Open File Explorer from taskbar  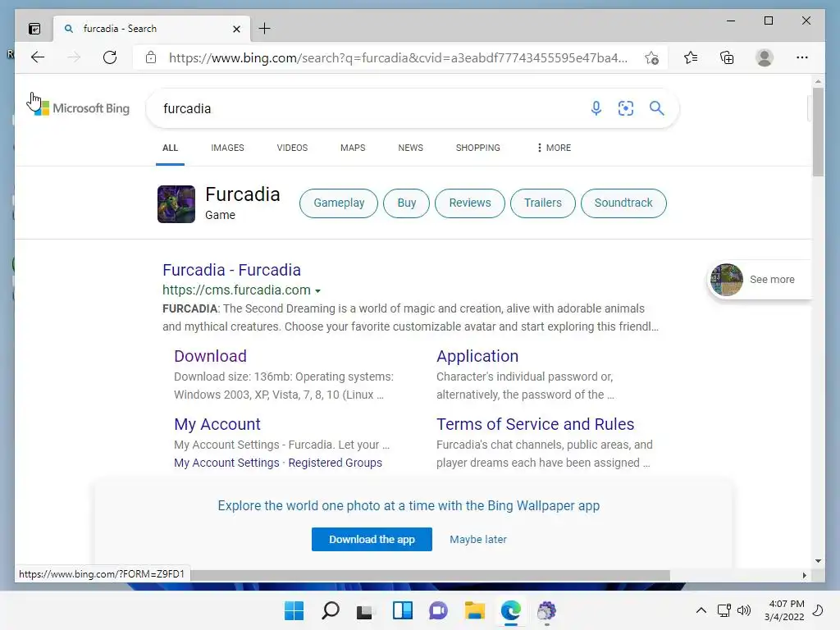tap(475, 610)
